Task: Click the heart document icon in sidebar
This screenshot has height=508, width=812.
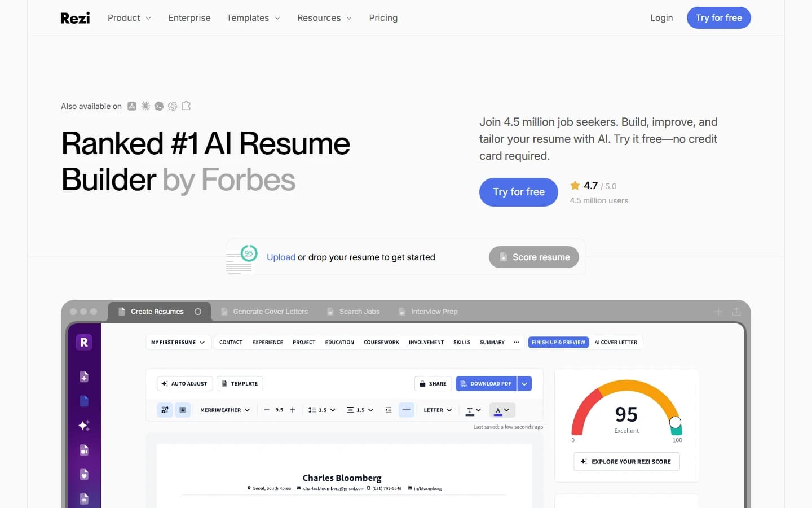Action: pos(84,475)
